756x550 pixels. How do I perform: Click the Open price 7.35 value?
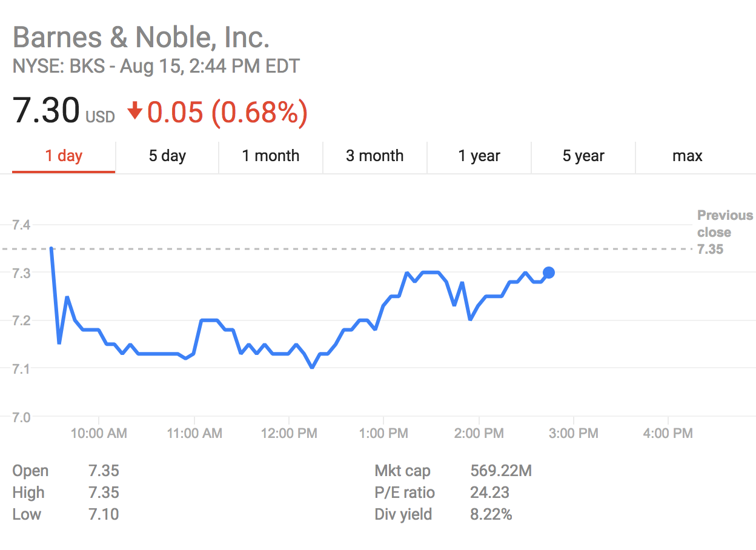[x=104, y=471]
